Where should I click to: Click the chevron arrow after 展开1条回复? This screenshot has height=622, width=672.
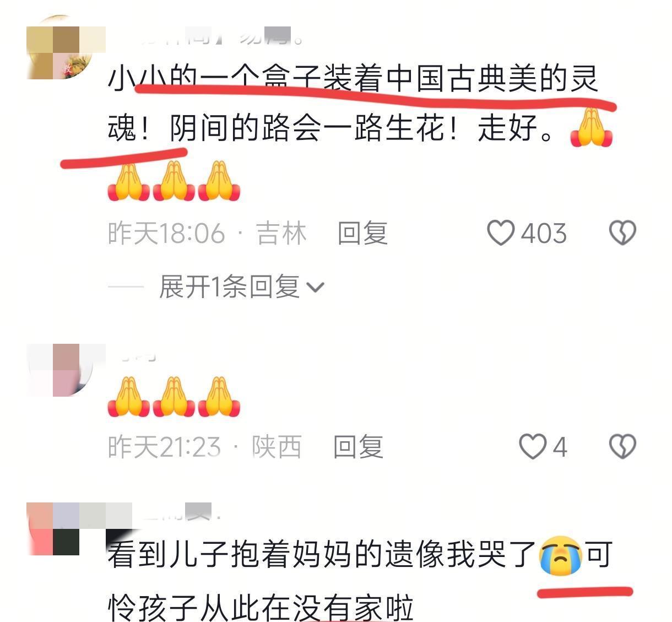point(315,288)
